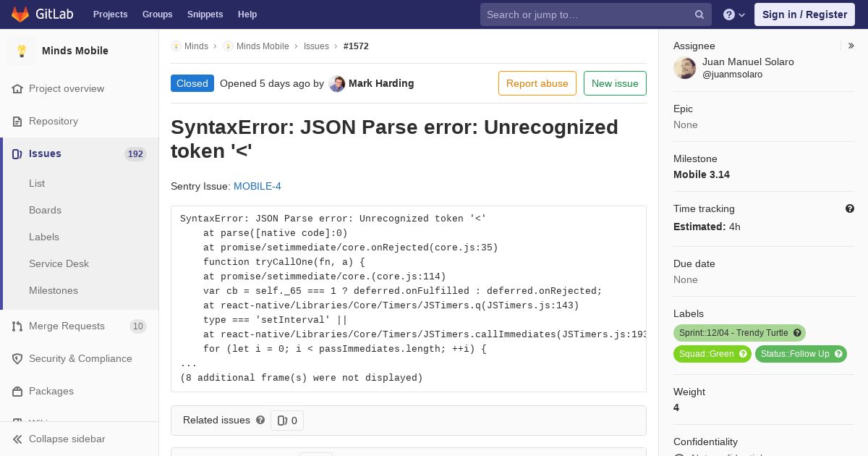This screenshot has height=456, width=868.
Task: Open the MOBILE-4 Sentry link
Action: (x=258, y=186)
